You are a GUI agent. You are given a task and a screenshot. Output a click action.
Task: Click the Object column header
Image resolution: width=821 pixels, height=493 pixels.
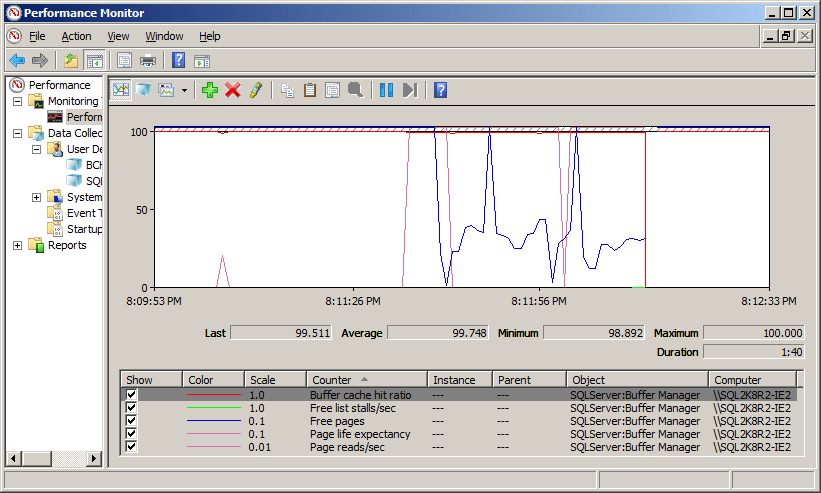click(x=637, y=380)
